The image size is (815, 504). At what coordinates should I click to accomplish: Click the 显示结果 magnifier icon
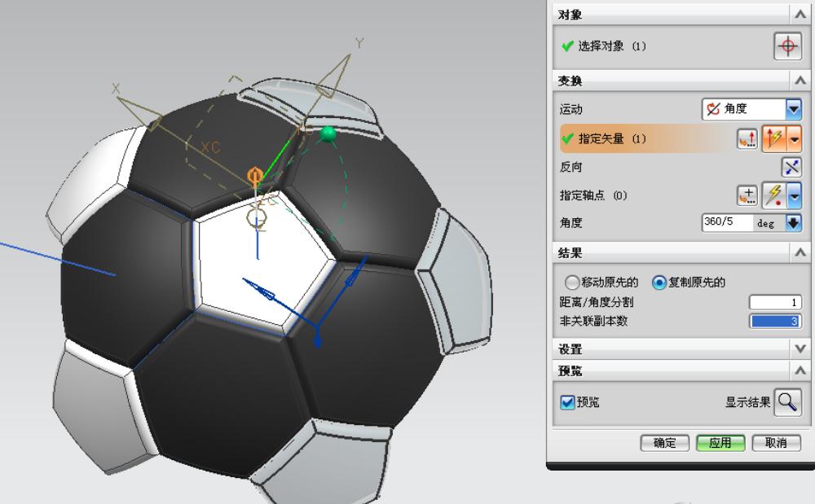[786, 401]
